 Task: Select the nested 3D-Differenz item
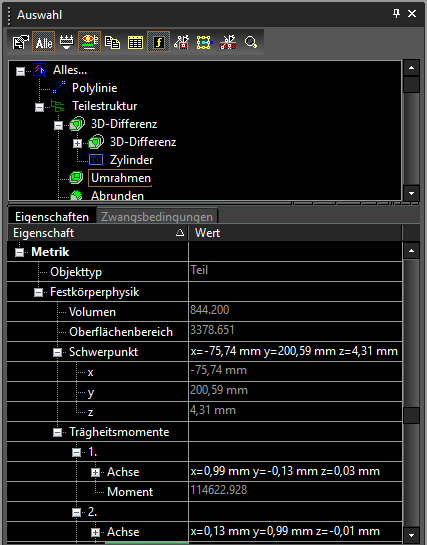(x=143, y=142)
